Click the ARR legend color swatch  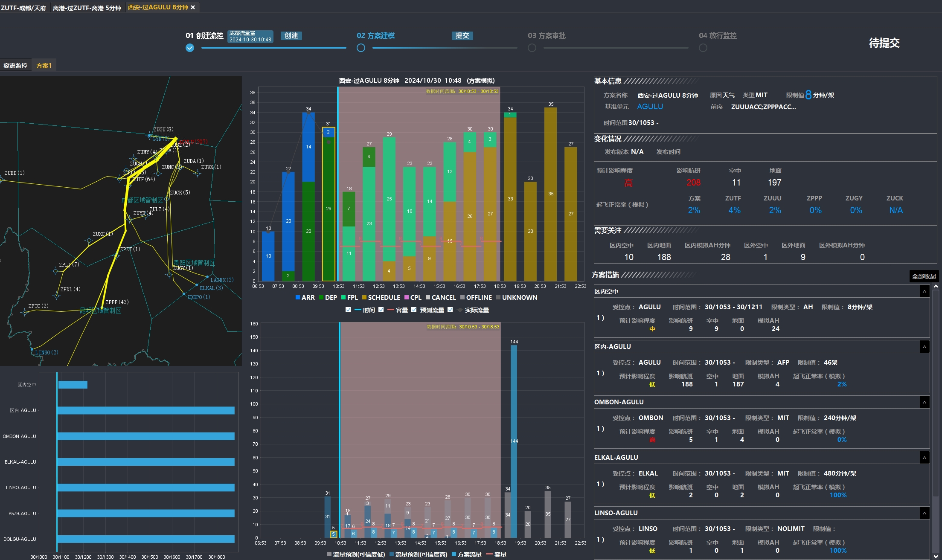[x=298, y=297]
